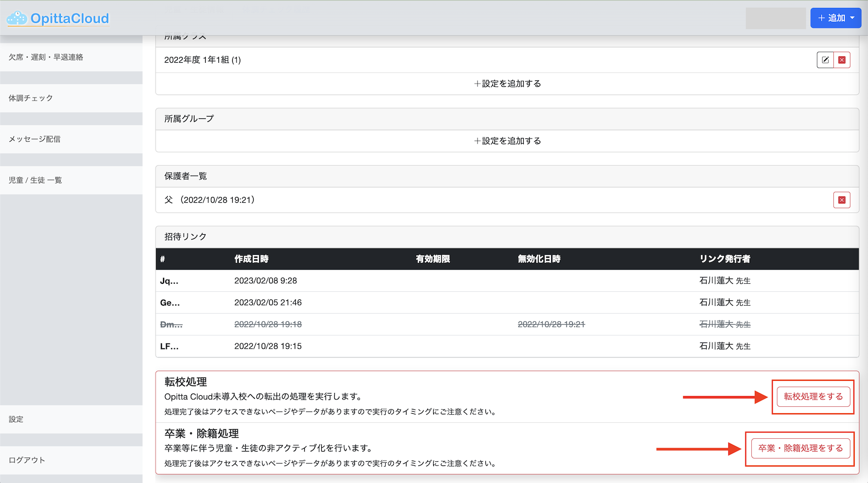
Task: Click 無効化日時 column header
Action: (x=539, y=259)
